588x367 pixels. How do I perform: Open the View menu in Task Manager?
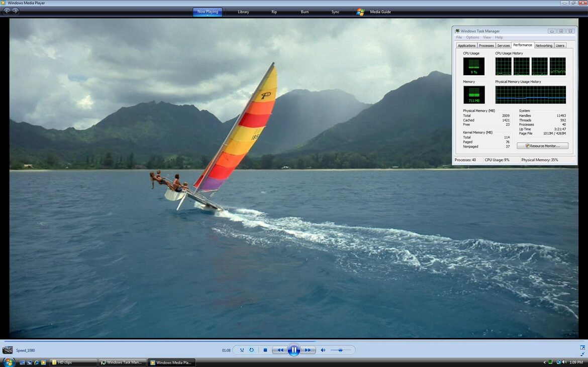pos(487,38)
